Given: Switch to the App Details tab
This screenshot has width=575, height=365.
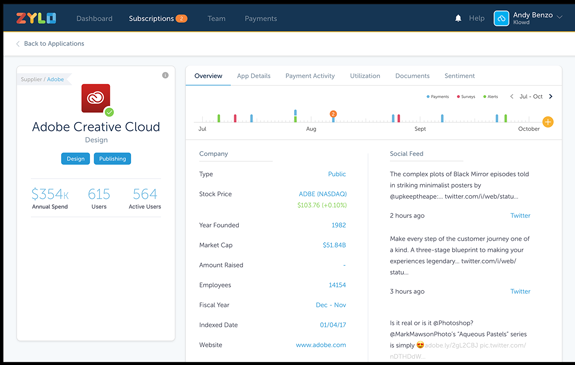Looking at the screenshot, I should (x=253, y=76).
